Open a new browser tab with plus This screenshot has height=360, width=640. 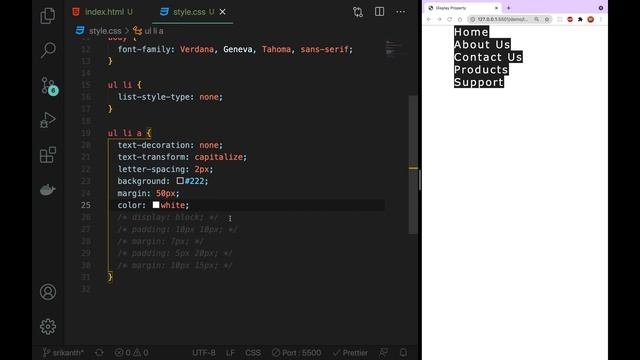(509, 8)
